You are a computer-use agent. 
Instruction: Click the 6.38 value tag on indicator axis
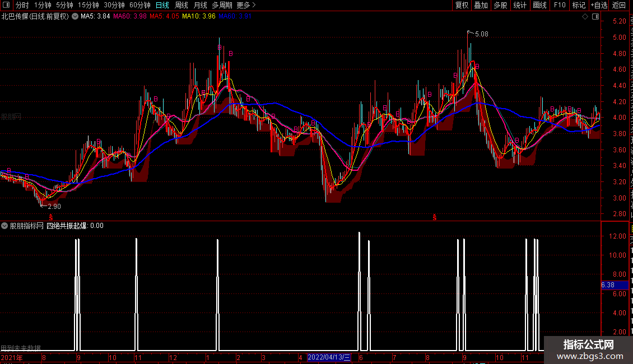(608, 285)
